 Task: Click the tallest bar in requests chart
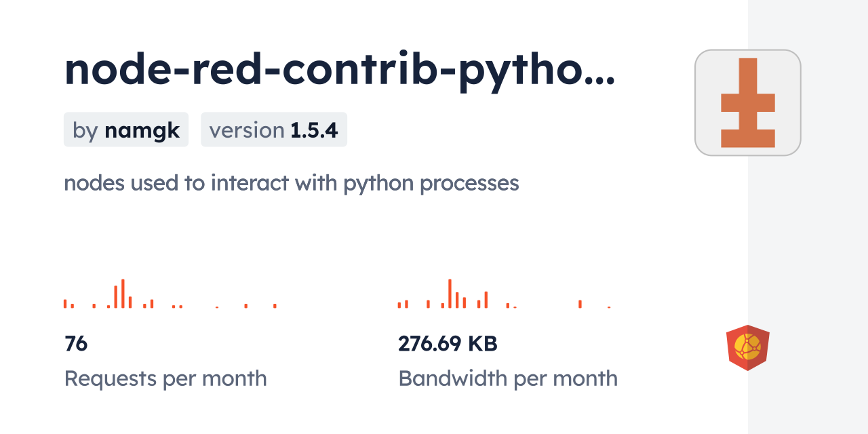click(123, 294)
